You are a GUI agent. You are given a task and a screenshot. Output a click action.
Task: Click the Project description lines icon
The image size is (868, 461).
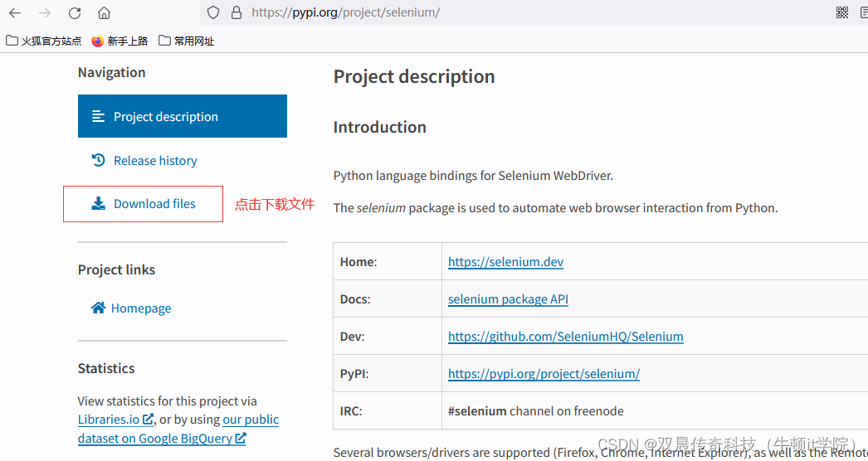point(98,116)
